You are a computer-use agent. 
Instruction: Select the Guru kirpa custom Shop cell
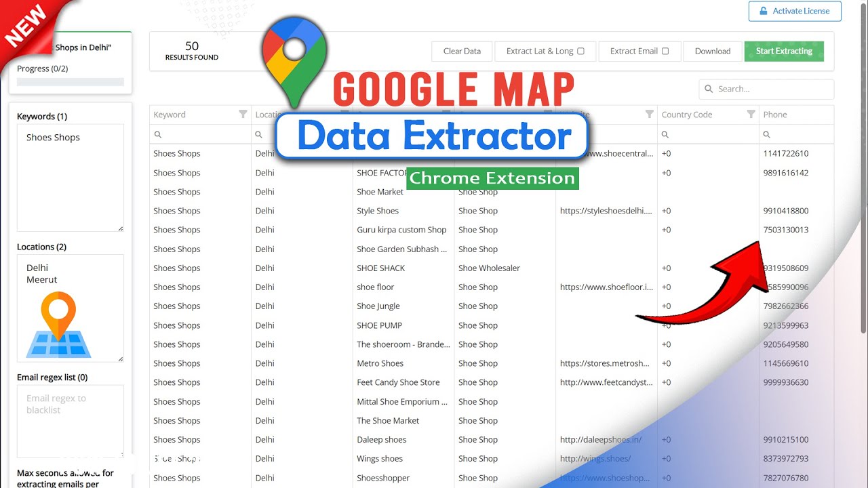(x=401, y=230)
